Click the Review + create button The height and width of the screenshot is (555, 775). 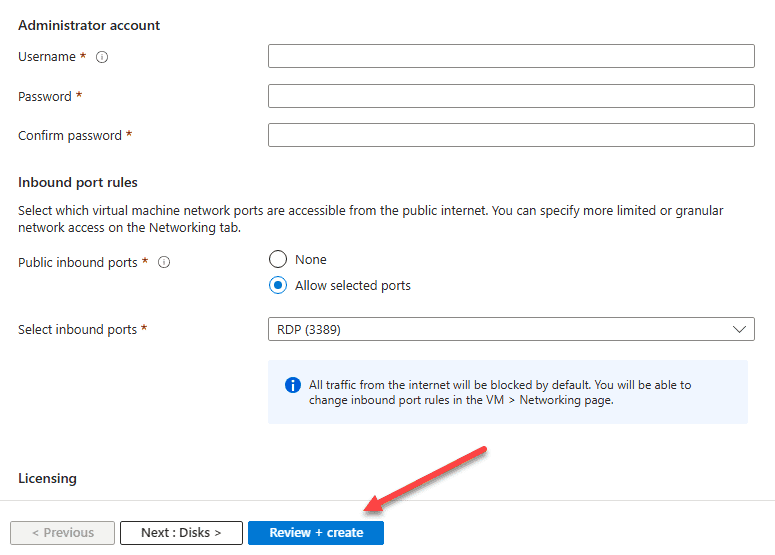coord(316,533)
